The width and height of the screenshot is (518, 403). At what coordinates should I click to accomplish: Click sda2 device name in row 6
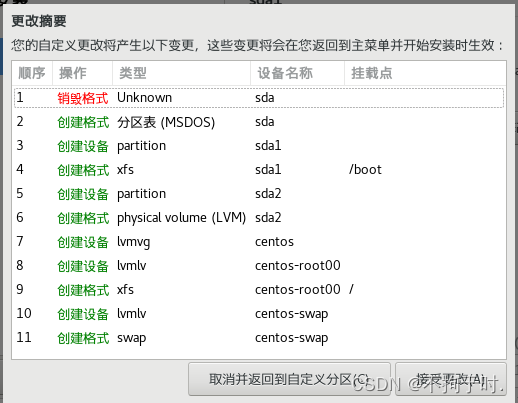[268, 218]
